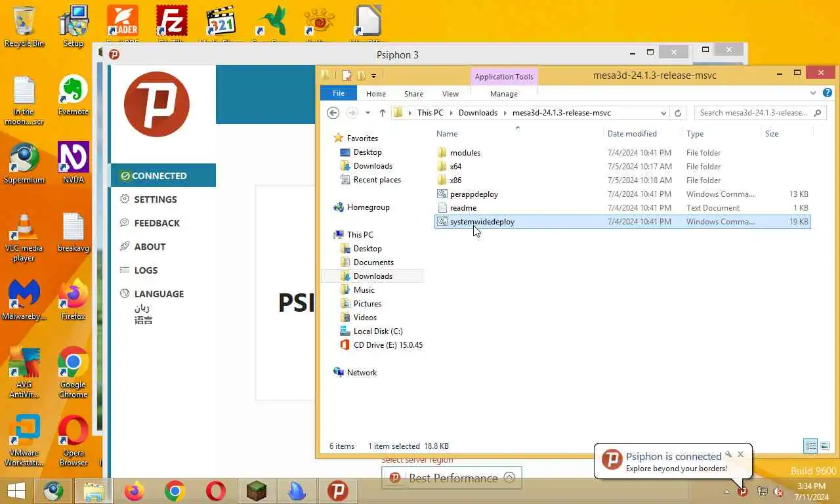Show hidden system tray icons
Image resolution: width=840 pixels, height=504 pixels.
point(726,492)
